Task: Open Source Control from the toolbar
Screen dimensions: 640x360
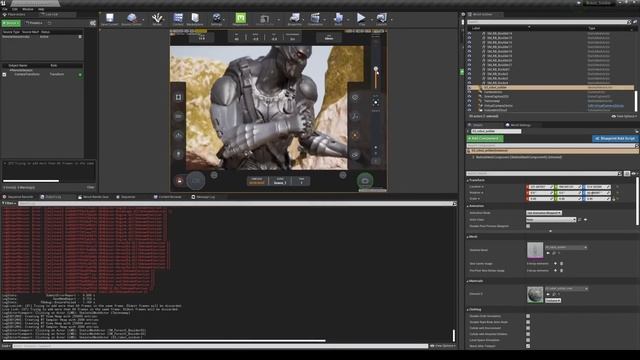Action: pos(131,19)
